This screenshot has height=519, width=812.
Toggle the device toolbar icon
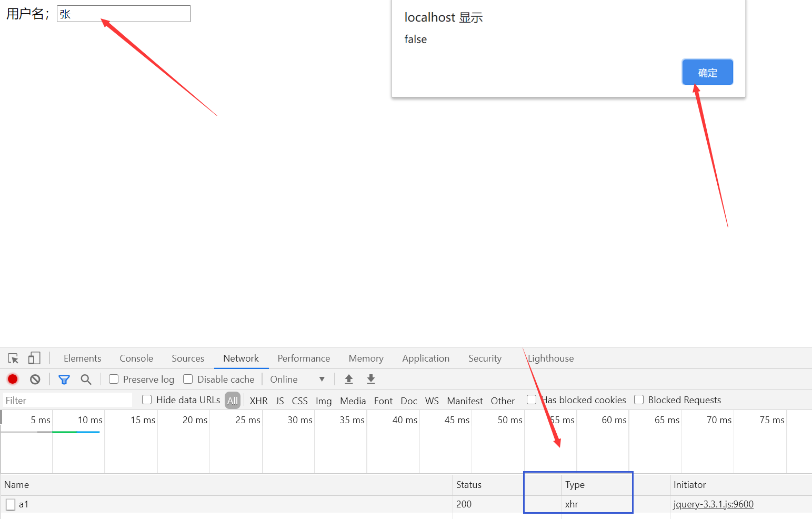point(34,358)
